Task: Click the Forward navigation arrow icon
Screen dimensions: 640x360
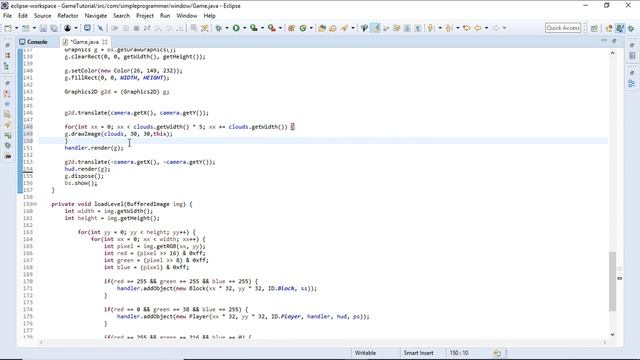Action: coord(495,28)
